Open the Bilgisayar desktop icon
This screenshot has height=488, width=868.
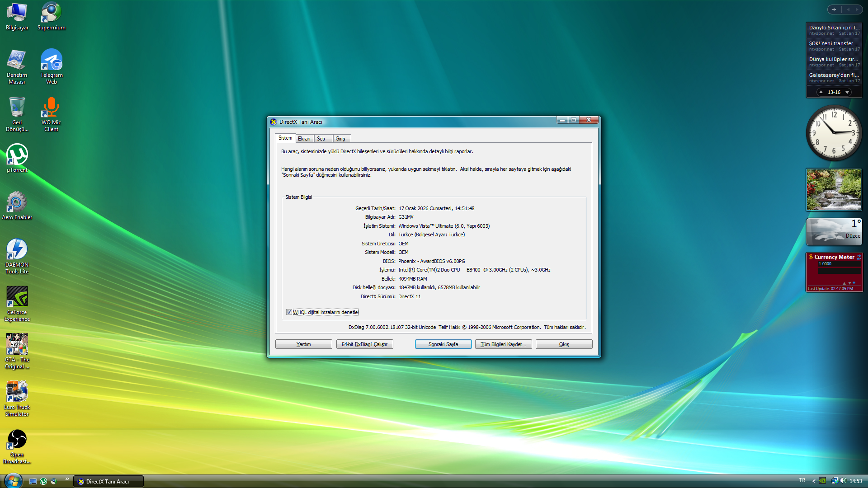click(17, 16)
